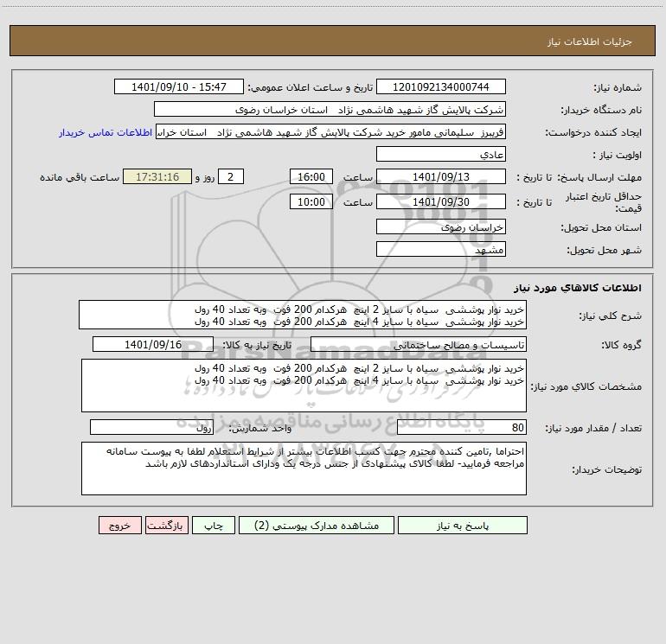The height and width of the screenshot is (644, 666).
Task: Click the شرح کلی نیاز text area
Action: 303,315
